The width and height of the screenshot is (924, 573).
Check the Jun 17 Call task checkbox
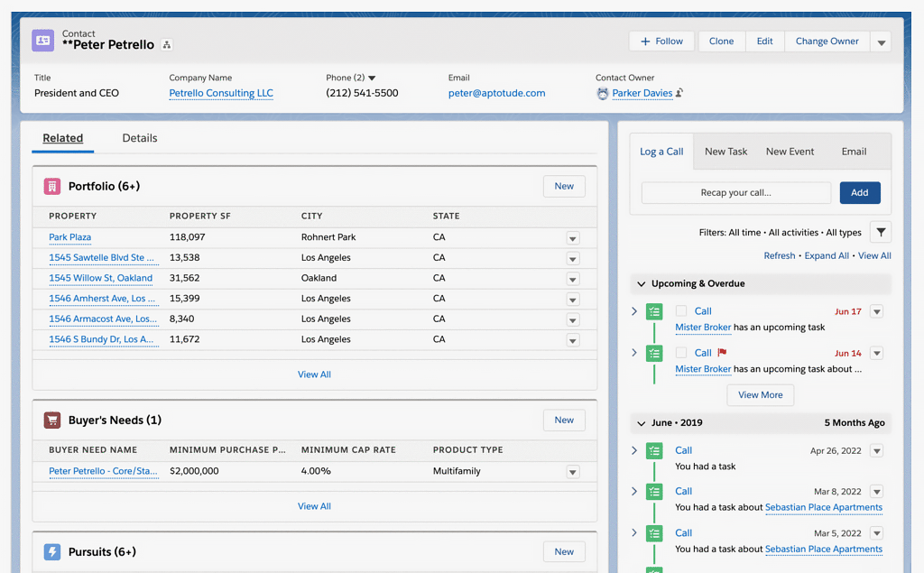681,311
